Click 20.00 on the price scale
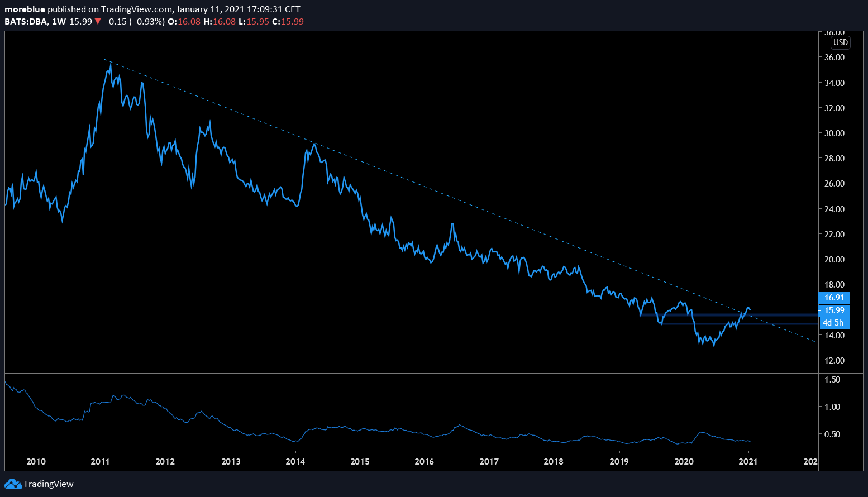Image resolution: width=868 pixels, height=497 pixels. 834,260
